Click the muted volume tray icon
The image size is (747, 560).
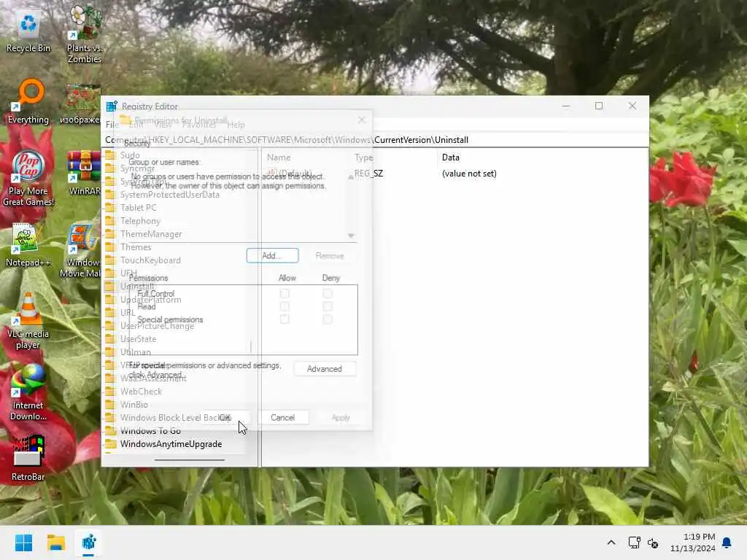[x=653, y=542]
